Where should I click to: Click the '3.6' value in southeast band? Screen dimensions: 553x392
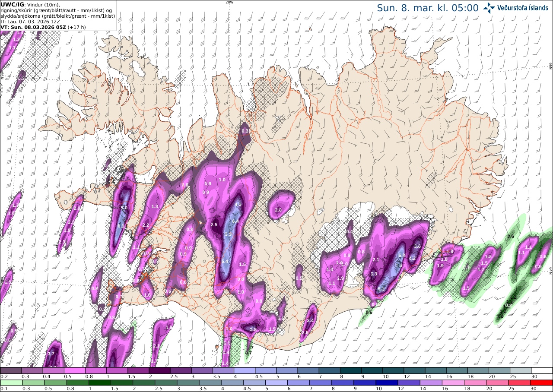[x=417, y=246]
